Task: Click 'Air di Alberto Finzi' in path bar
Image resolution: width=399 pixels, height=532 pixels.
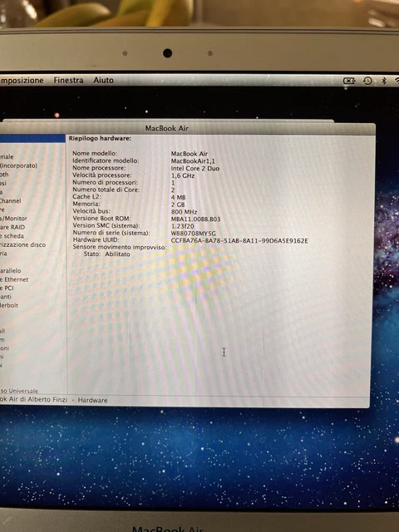Action: coord(38,399)
